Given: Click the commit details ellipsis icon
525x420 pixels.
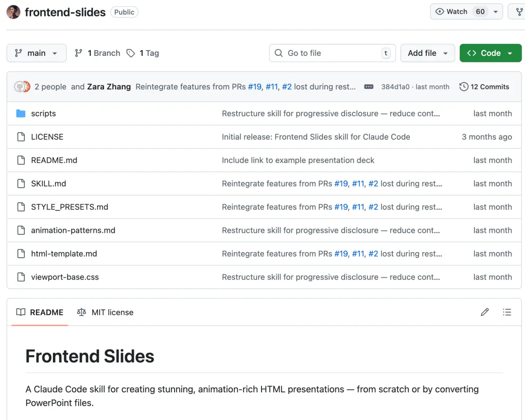Looking at the screenshot, I should (x=369, y=87).
